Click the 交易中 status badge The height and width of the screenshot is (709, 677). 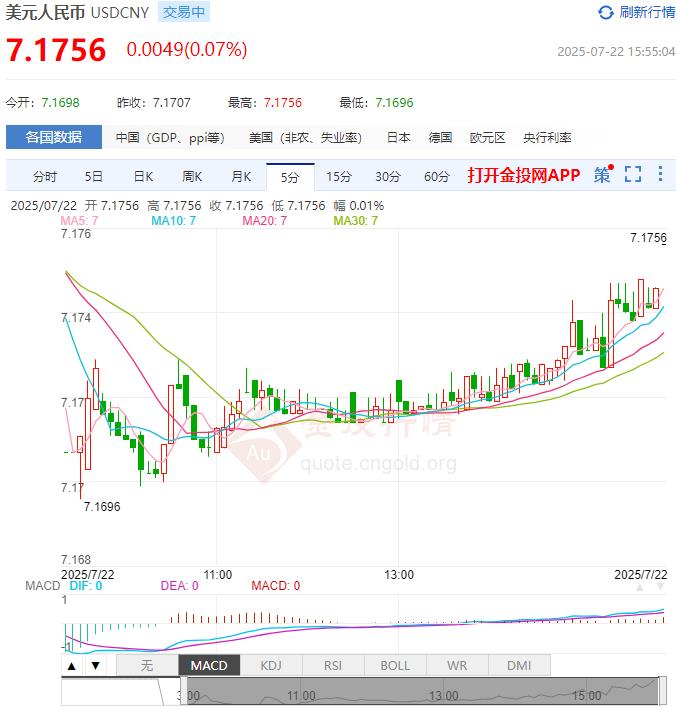[184, 12]
